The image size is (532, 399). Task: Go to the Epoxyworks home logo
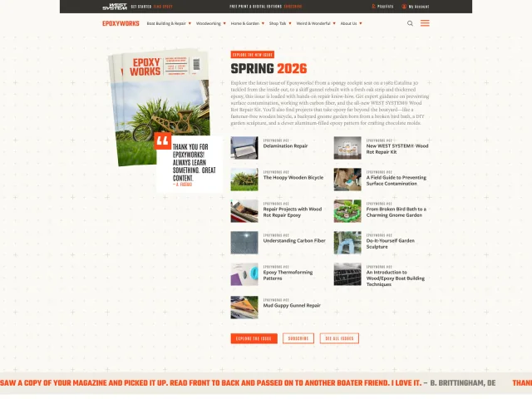[121, 23]
